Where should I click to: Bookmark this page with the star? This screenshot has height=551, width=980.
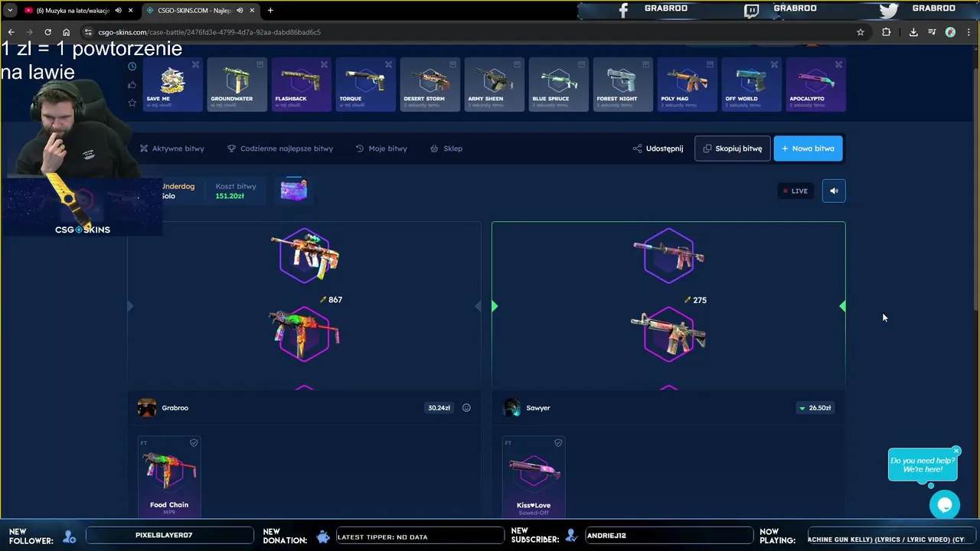pyautogui.click(x=861, y=32)
